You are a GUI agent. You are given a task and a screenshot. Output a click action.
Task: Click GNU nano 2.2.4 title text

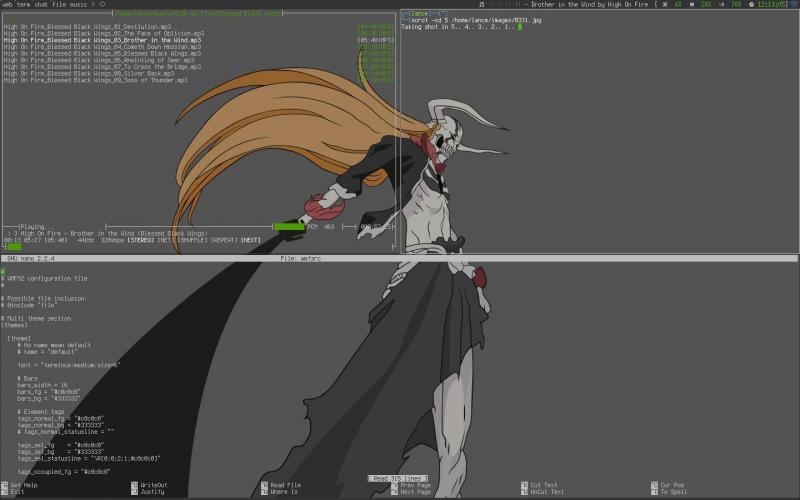point(31,259)
